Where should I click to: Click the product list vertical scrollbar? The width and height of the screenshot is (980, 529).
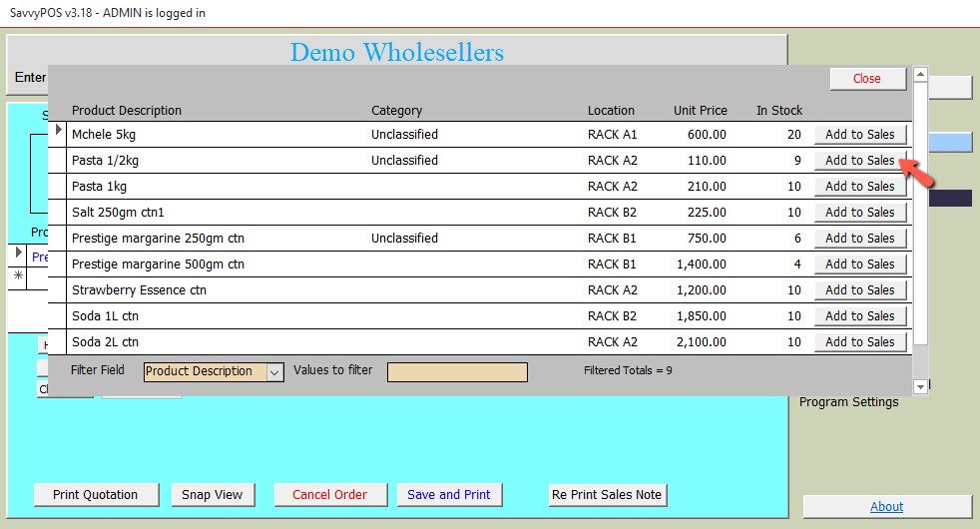[x=920, y=220]
